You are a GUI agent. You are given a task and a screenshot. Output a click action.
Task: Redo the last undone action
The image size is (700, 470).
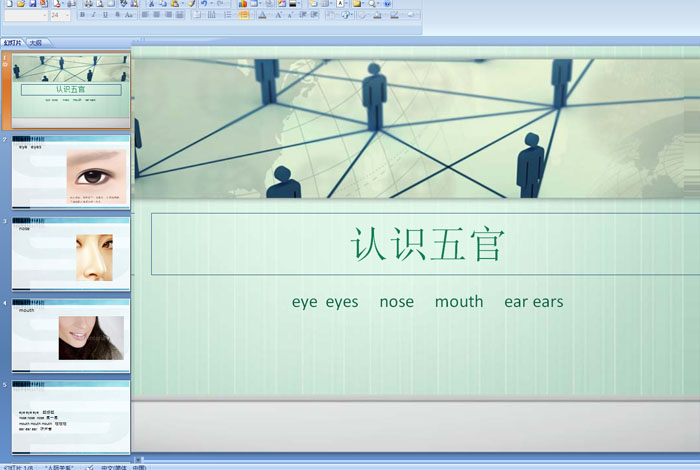pyautogui.click(x=220, y=4)
